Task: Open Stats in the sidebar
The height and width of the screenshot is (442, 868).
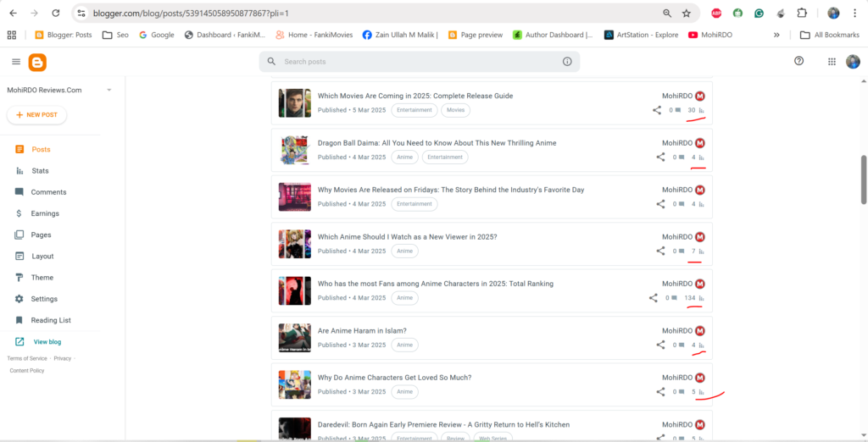Action: click(40, 171)
